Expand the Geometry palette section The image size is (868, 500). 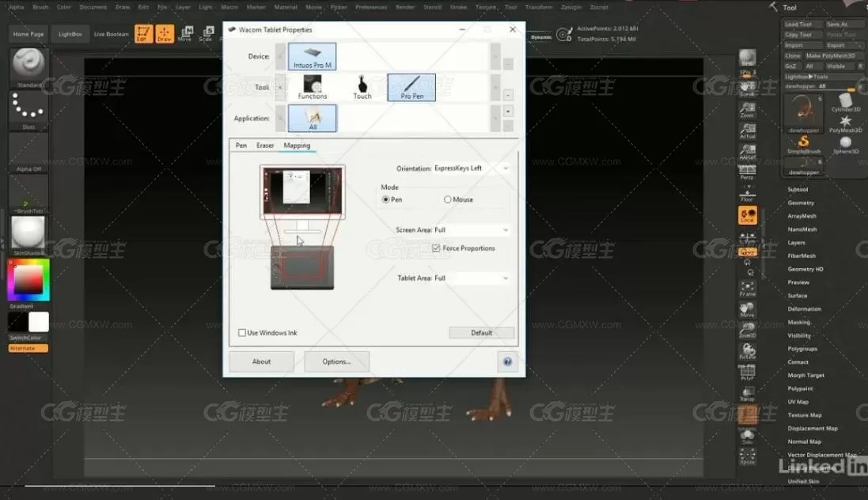(801, 203)
